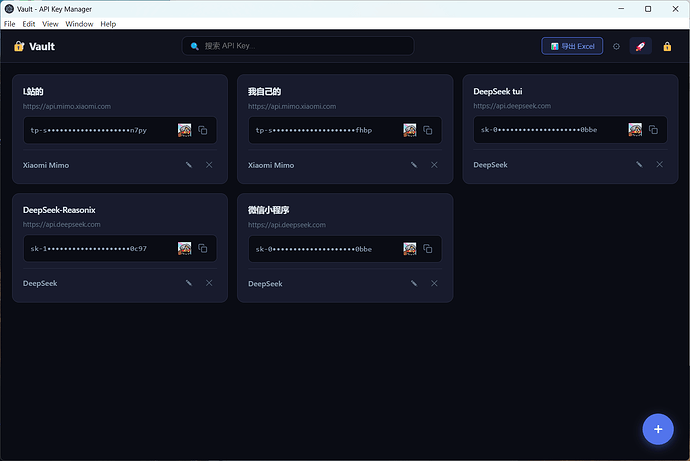Screen dimensions: 690x461
Task: Click URL under DeepSeek tui title
Action: tap(512, 106)
